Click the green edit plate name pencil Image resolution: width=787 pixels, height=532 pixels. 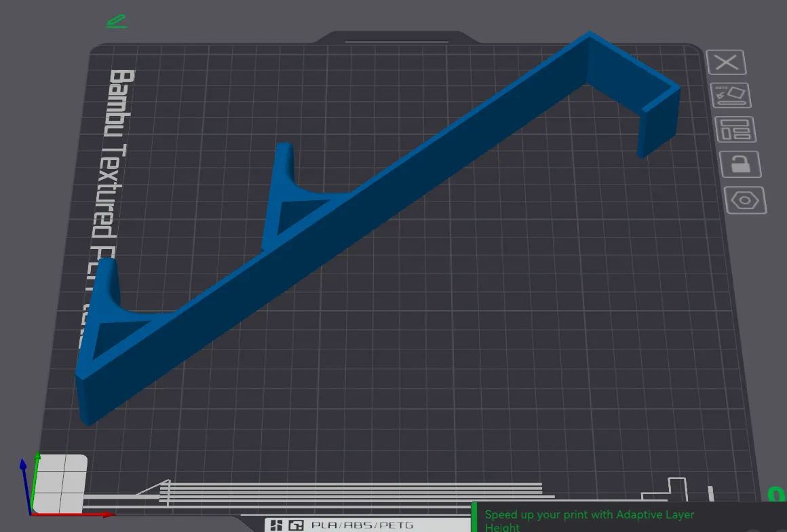117,22
